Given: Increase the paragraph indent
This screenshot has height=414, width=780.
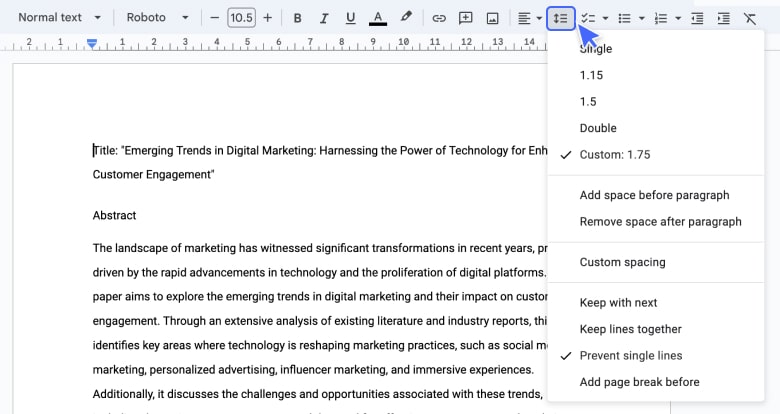Looking at the screenshot, I should pos(724,18).
